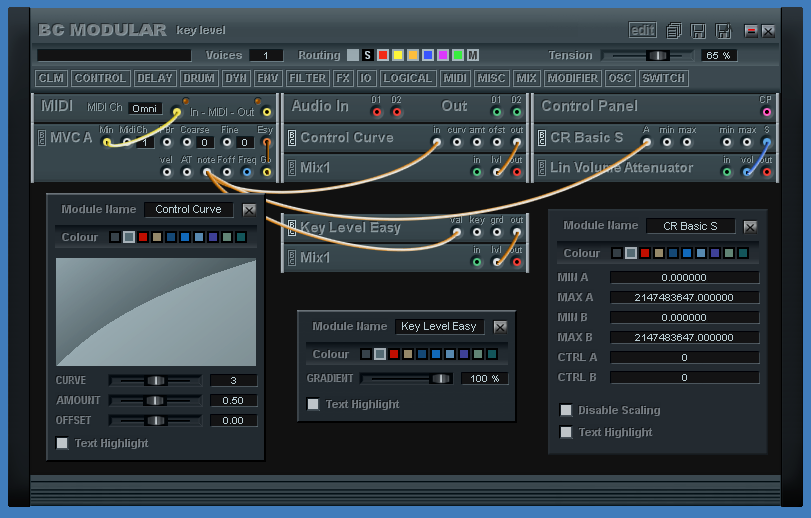The image size is (811, 518).
Task: Click the MAX A value field
Action: pyautogui.click(x=684, y=297)
